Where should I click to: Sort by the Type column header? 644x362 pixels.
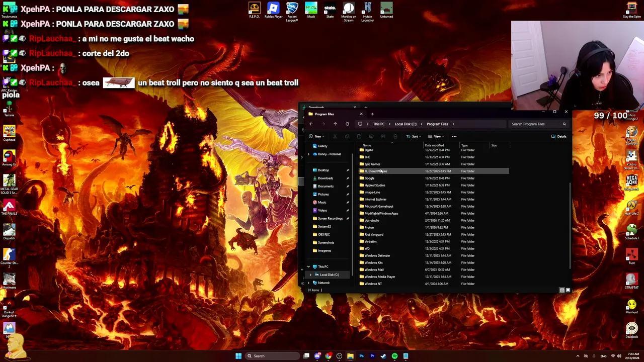coord(464,145)
